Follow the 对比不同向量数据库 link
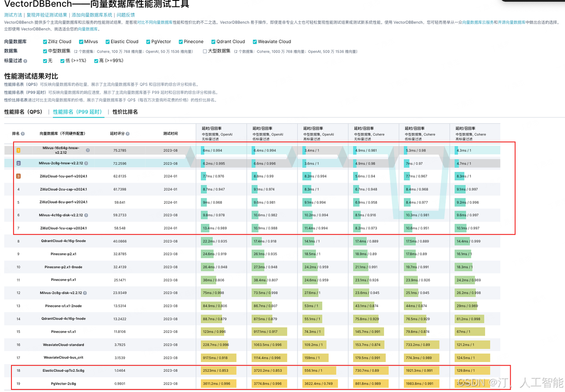565x392 pixels. pos(154,22)
